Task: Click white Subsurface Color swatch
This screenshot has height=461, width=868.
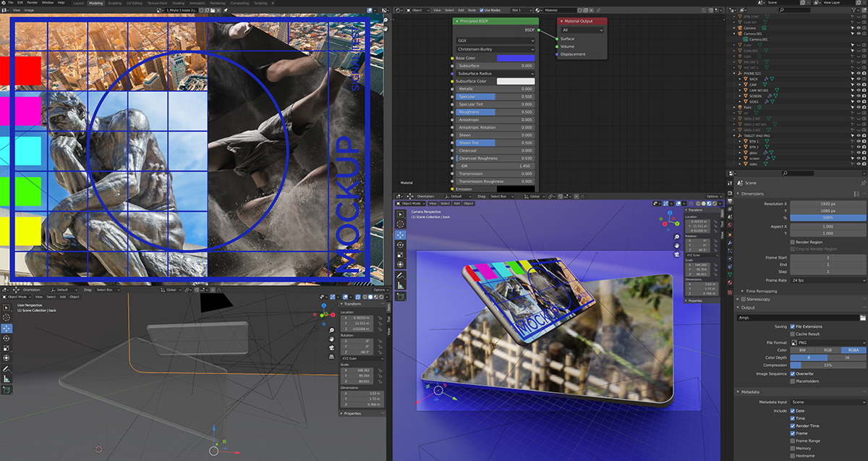Action: point(516,81)
